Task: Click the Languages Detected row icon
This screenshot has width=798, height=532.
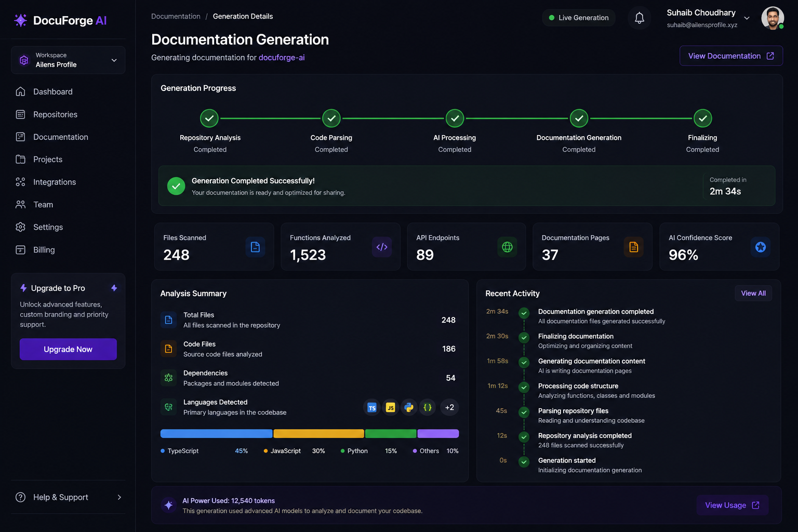Action: pyautogui.click(x=168, y=407)
